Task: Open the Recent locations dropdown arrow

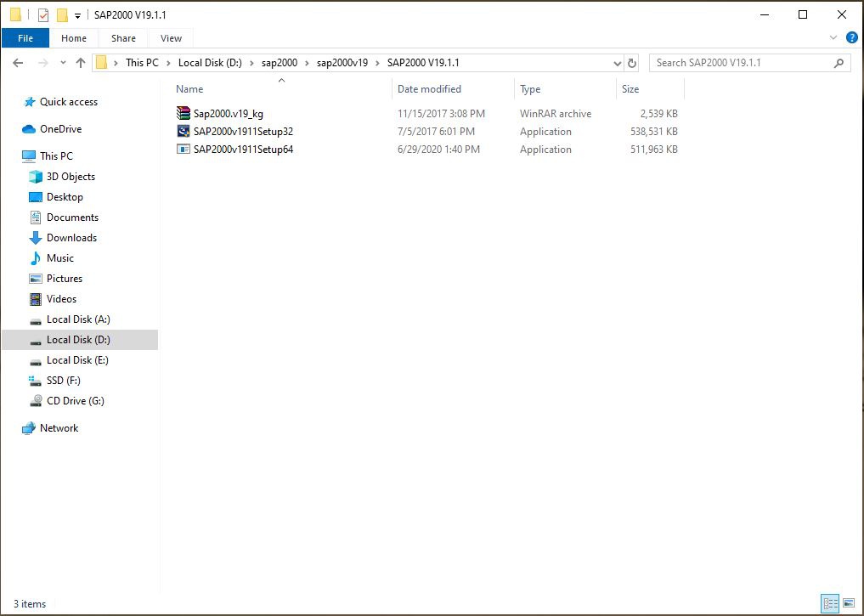Action: pyautogui.click(x=63, y=63)
